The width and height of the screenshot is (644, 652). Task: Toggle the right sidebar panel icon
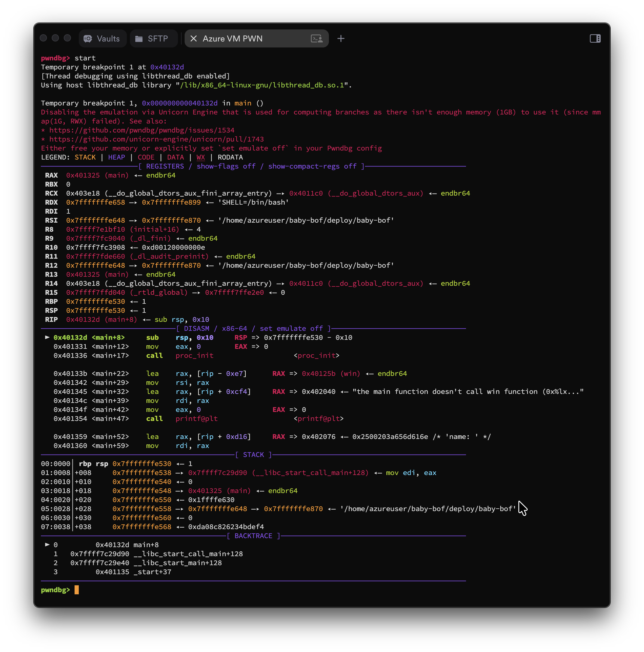pos(595,38)
